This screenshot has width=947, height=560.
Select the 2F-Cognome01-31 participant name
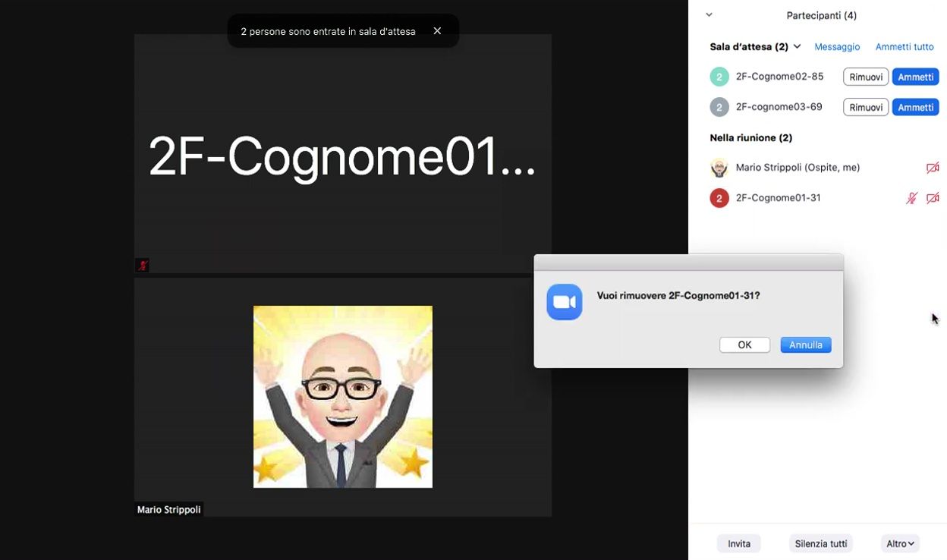pos(778,198)
